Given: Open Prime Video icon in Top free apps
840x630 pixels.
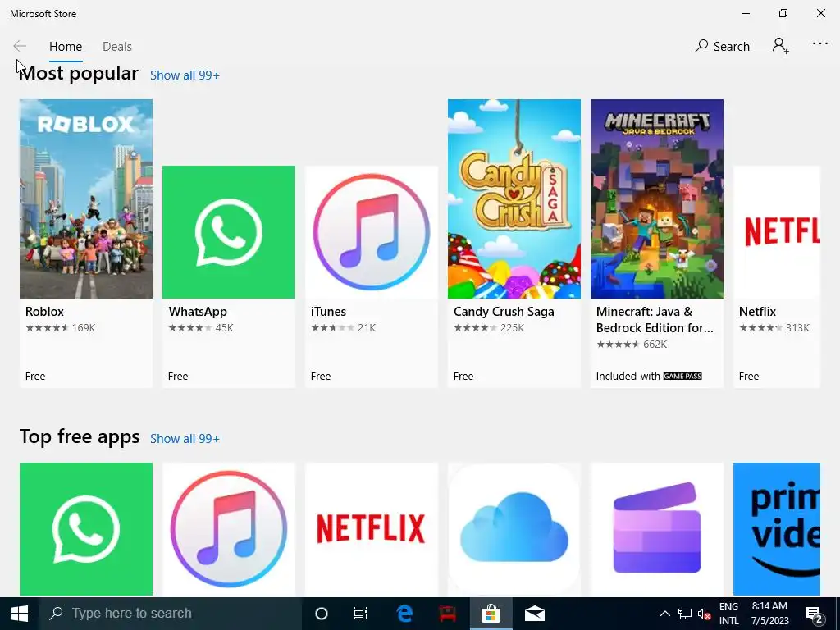Looking at the screenshot, I should point(777,529).
